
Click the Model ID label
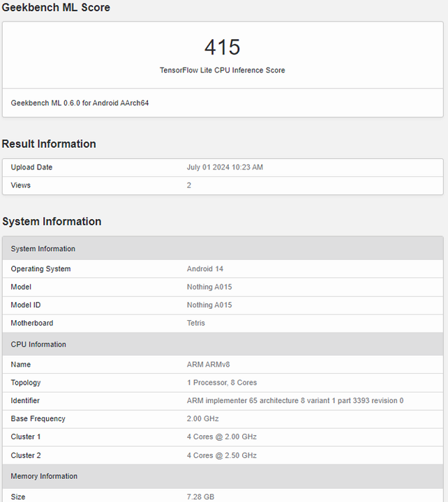[26, 305]
